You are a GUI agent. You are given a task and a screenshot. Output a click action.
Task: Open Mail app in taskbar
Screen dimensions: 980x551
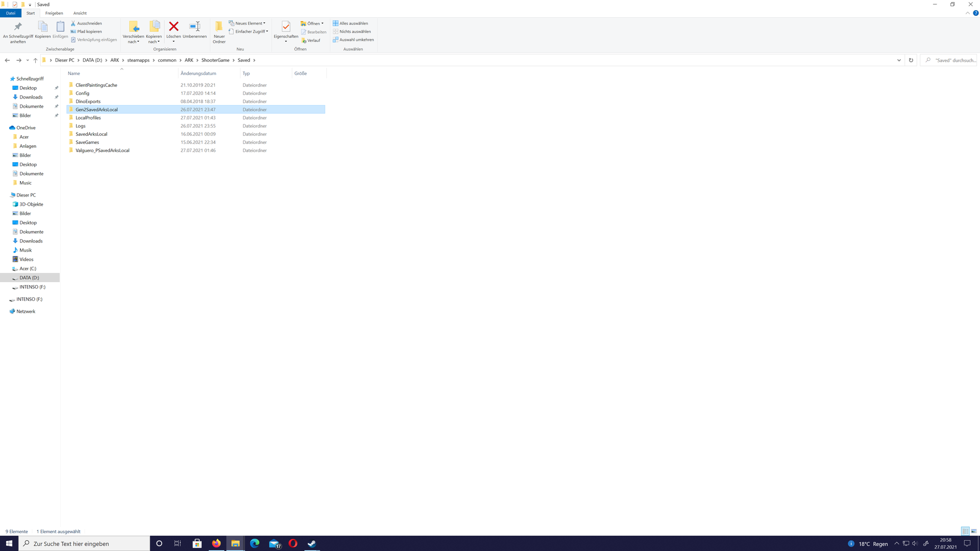[x=275, y=543]
